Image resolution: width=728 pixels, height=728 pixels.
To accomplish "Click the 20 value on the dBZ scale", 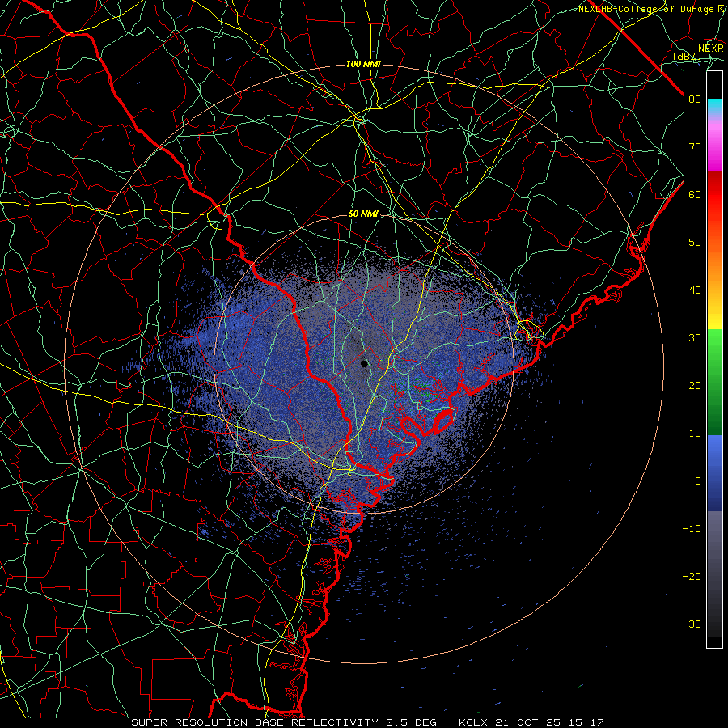I will (x=695, y=385).
